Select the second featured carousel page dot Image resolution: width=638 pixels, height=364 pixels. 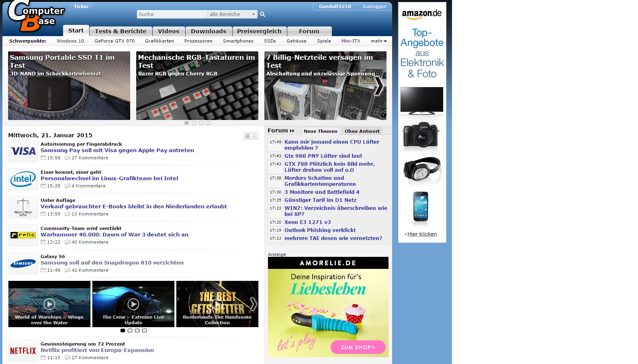pos(194,123)
